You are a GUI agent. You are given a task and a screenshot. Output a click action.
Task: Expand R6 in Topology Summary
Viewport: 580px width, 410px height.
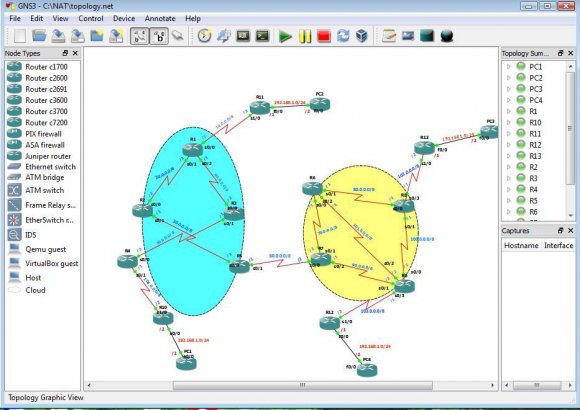tap(509, 212)
